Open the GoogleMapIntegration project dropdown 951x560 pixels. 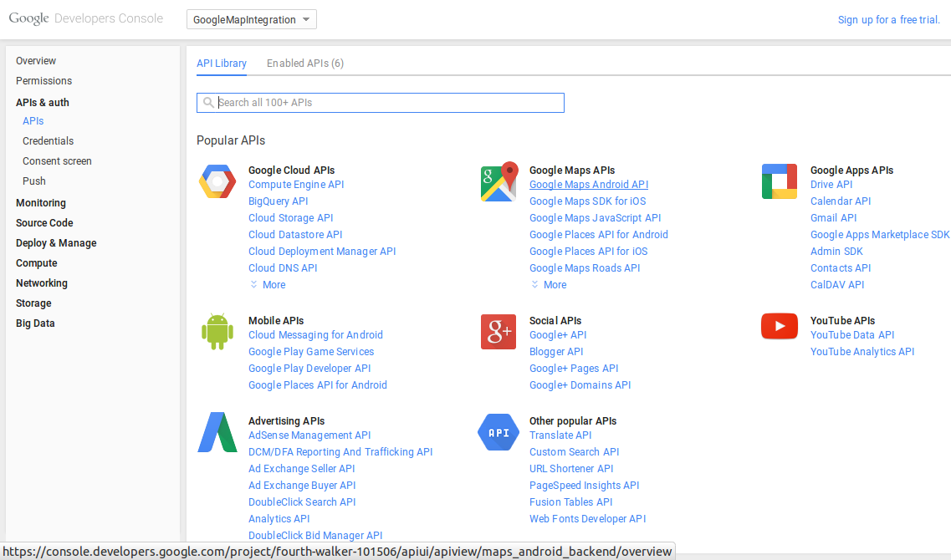tap(252, 19)
